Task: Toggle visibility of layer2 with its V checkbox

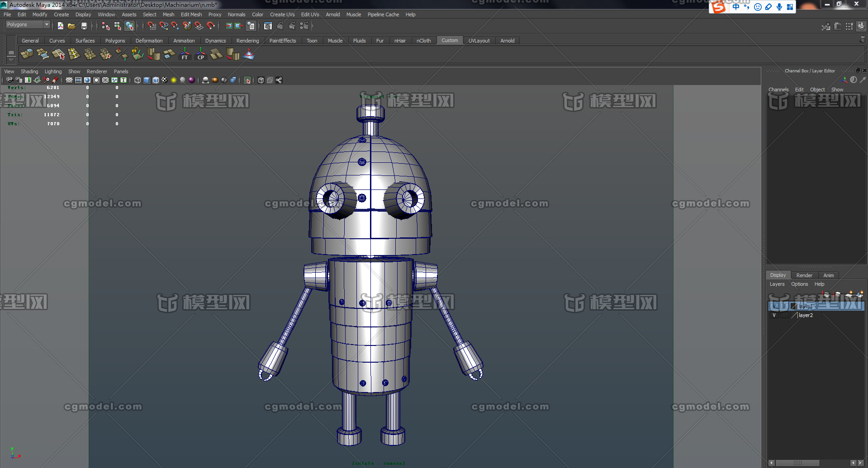Action: pos(774,315)
